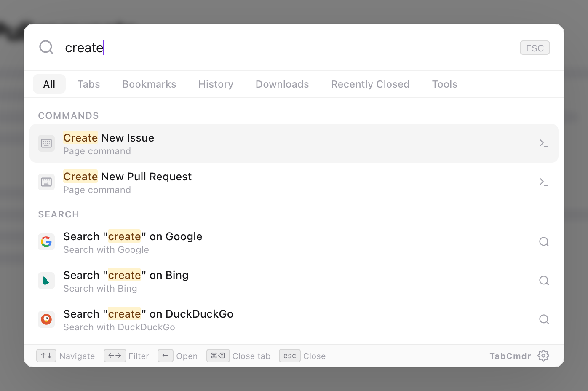Image resolution: width=588 pixels, height=391 pixels.
Task: Show the Downloads filter tab
Action: 282,84
